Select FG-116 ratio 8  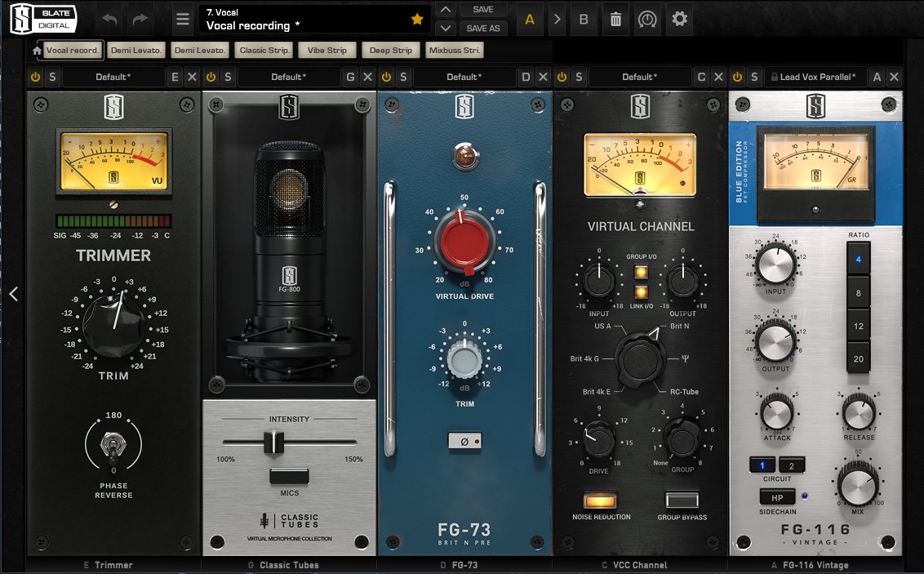coord(858,293)
